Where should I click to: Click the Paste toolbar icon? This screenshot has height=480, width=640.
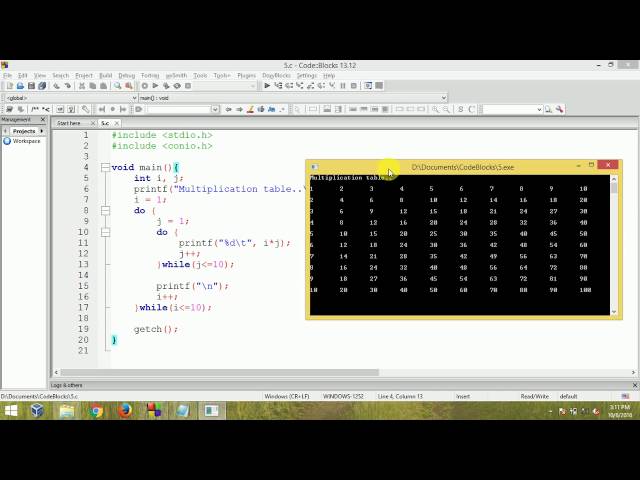(x=104, y=86)
